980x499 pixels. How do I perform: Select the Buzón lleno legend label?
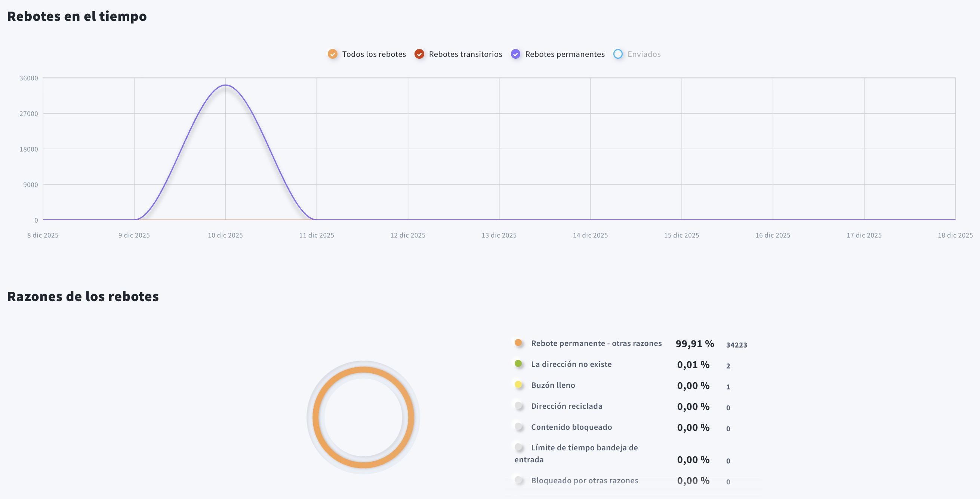tap(553, 385)
